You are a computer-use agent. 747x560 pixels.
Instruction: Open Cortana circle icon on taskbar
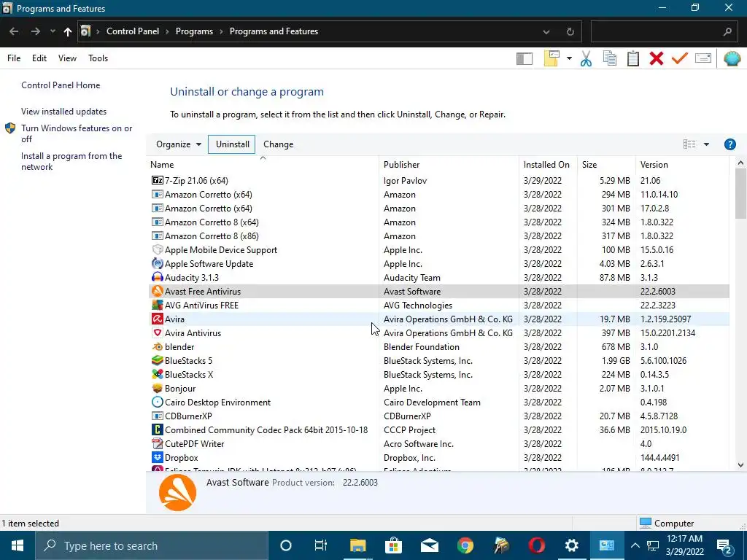pos(286,545)
